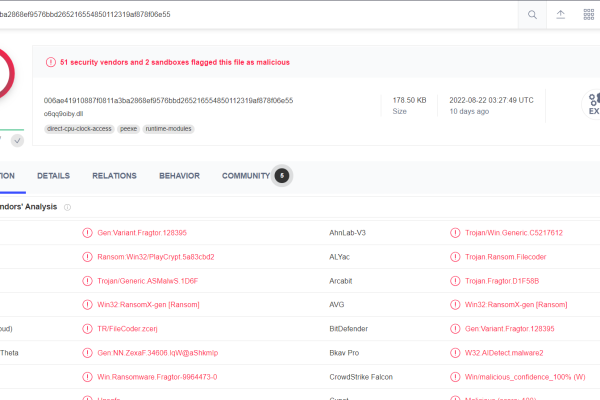Screen dimensions: 600x400
Task: Click the BitDefender vendor name
Action: coord(349,329)
